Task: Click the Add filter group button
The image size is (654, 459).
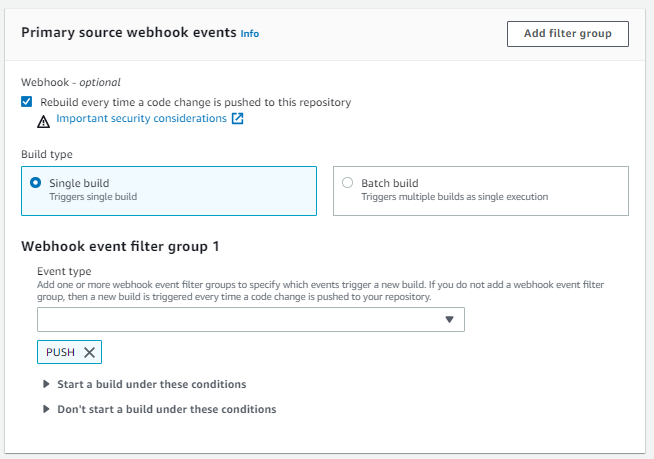Action: [x=568, y=34]
